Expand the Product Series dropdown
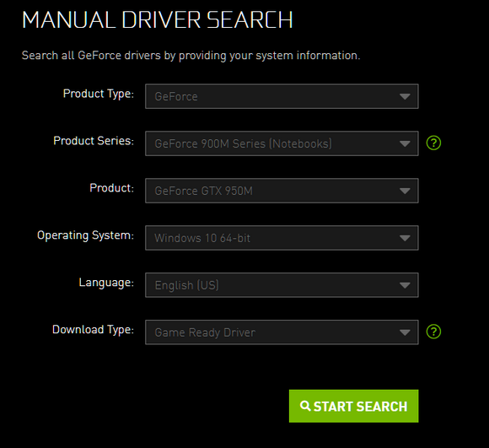The width and height of the screenshot is (489, 448). pos(282,143)
